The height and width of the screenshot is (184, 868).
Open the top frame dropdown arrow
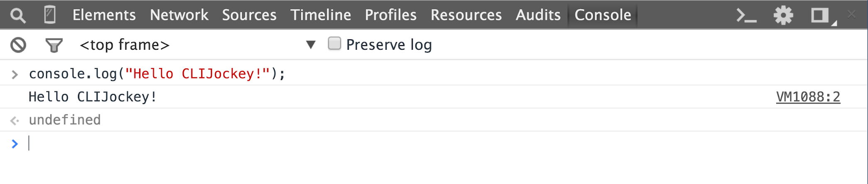311,44
